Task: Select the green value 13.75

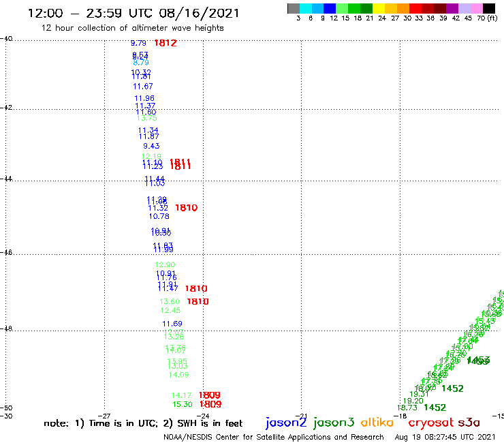Action: (147, 118)
